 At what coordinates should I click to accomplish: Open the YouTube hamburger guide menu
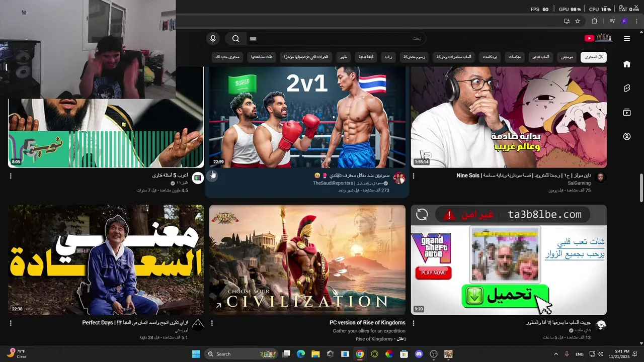[627, 39]
